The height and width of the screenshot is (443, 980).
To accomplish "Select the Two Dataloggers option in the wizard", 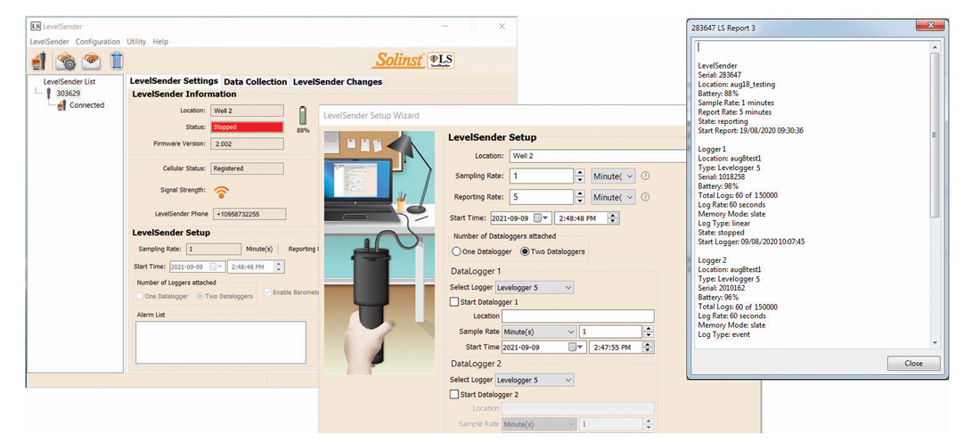I will pyautogui.click(x=552, y=251).
